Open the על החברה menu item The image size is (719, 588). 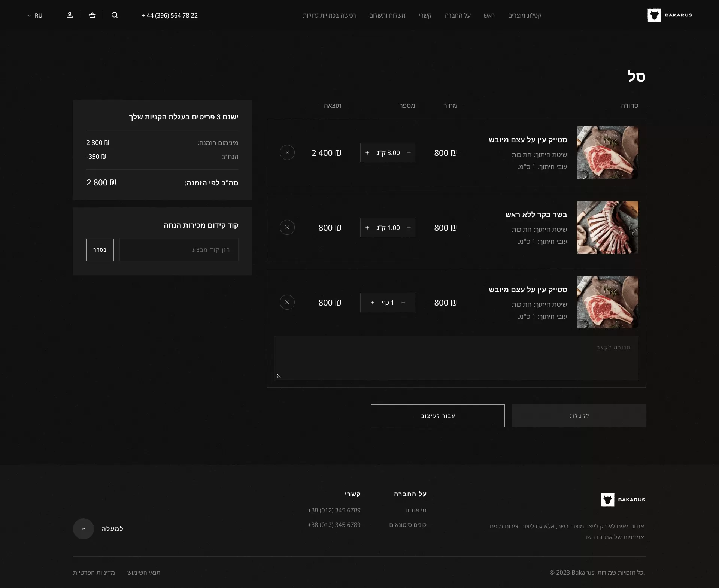(x=458, y=16)
